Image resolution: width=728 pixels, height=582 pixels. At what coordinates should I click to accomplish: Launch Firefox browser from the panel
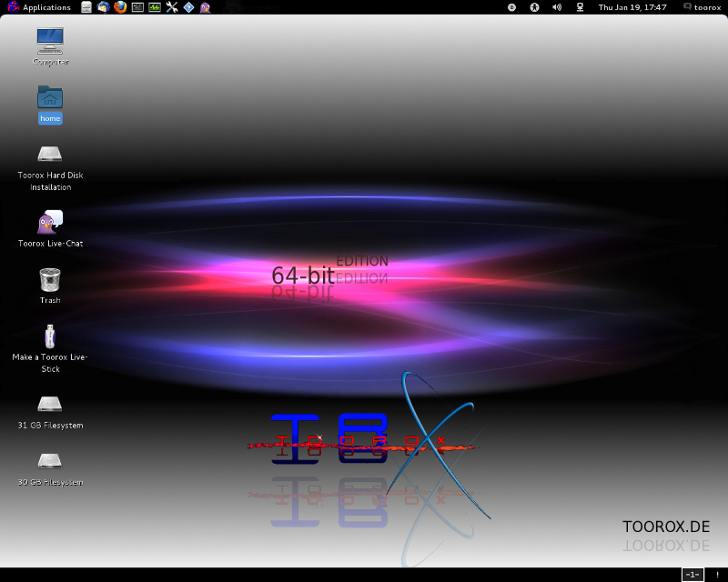pyautogui.click(x=120, y=7)
